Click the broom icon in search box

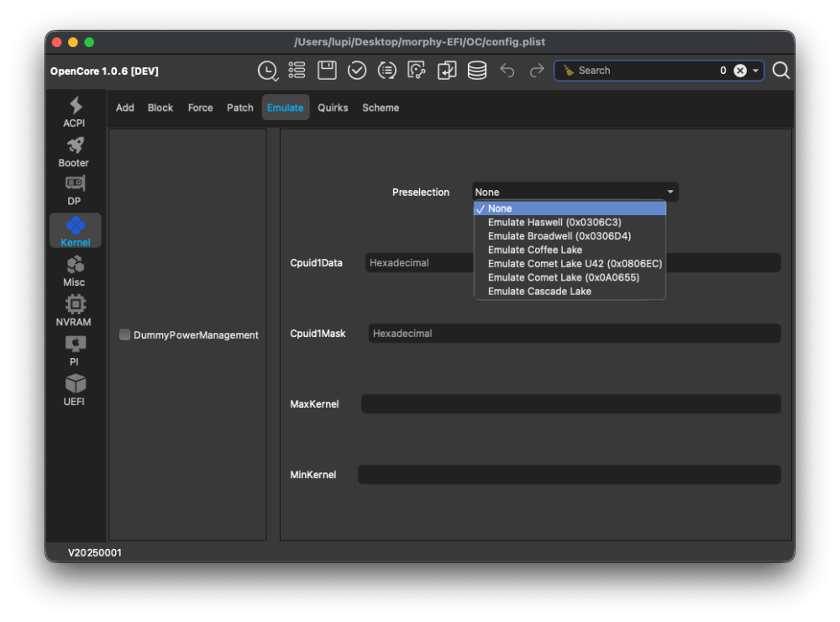(569, 71)
